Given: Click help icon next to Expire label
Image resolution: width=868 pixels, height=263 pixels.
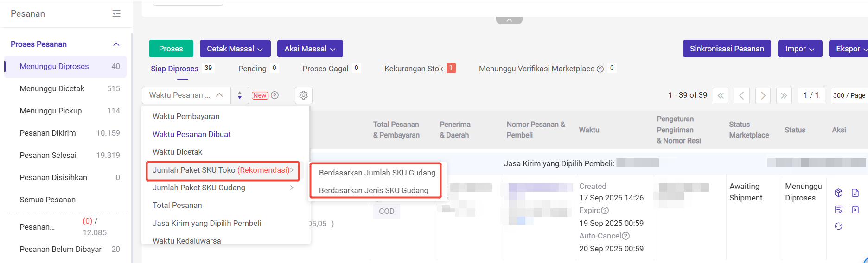Looking at the screenshot, I should tap(605, 211).
